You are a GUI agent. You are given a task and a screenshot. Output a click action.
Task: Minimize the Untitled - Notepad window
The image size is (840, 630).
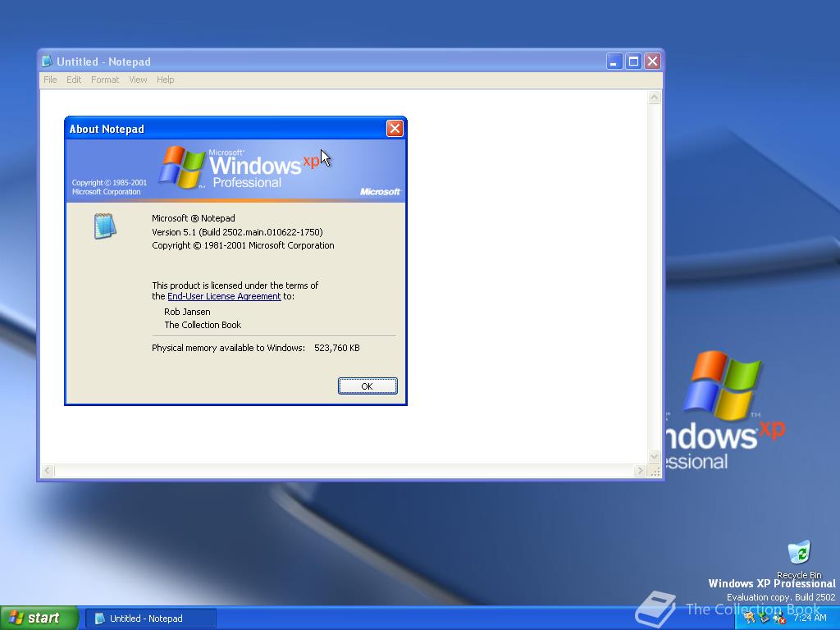point(614,62)
